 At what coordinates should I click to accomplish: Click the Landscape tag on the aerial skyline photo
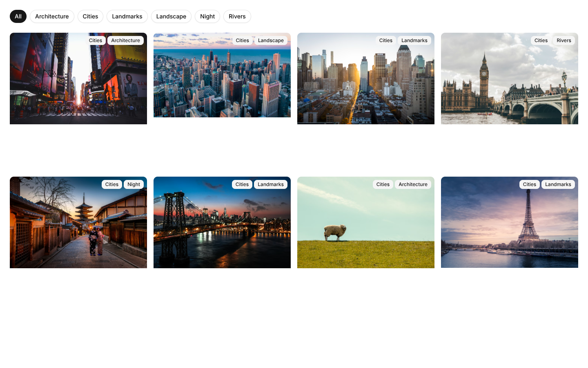[x=271, y=40]
